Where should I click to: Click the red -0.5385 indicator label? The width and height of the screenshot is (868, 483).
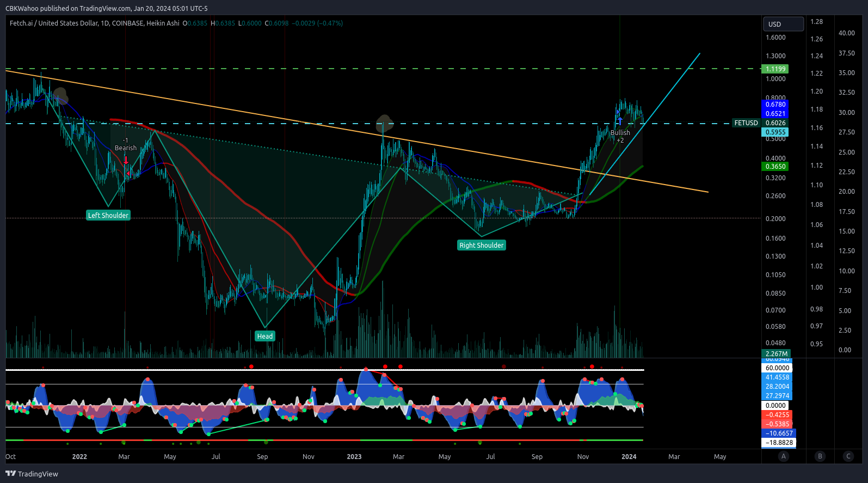pos(777,424)
